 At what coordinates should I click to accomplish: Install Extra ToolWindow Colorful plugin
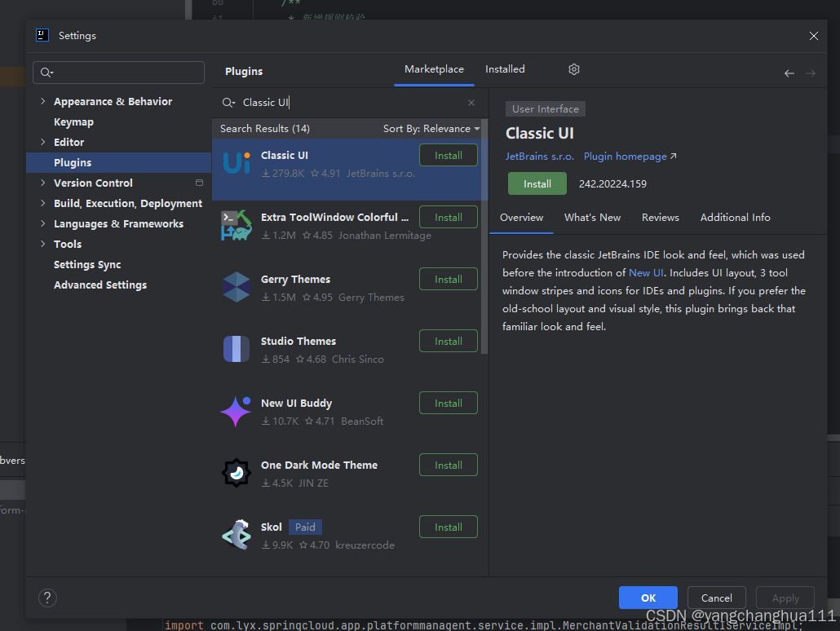pos(449,218)
